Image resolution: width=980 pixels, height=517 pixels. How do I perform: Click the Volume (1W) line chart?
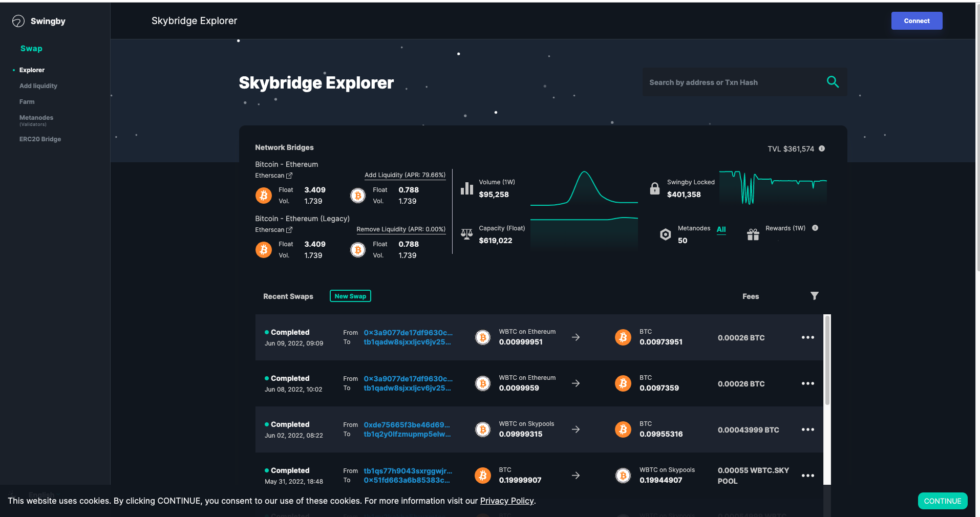point(584,188)
